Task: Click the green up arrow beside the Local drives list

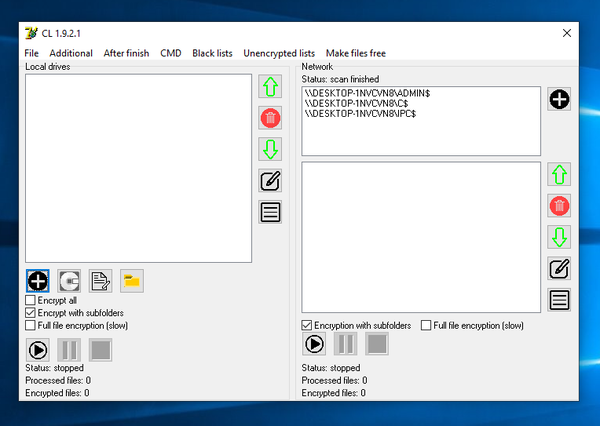Action: click(x=270, y=87)
